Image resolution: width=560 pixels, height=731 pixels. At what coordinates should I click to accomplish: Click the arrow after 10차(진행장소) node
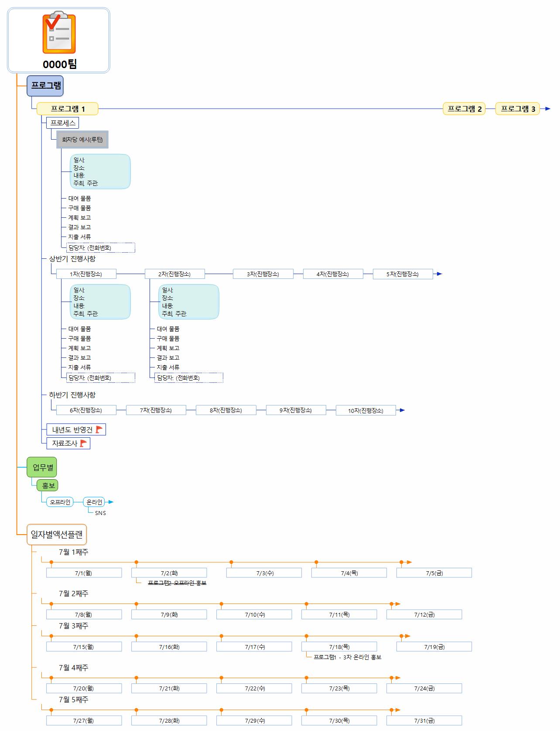click(402, 410)
